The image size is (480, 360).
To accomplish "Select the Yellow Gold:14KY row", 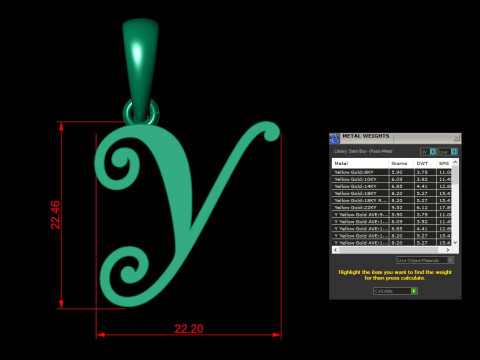I will click(x=392, y=186).
